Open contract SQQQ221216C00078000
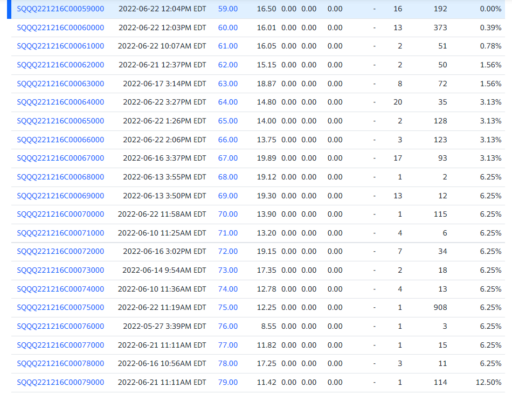Image resolution: width=512 pixels, height=394 pixels. (60, 363)
